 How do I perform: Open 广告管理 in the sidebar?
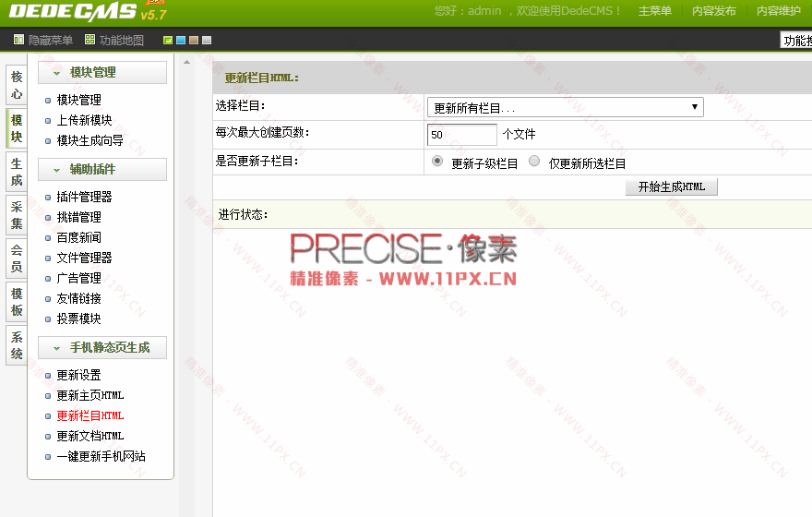pyautogui.click(x=78, y=278)
